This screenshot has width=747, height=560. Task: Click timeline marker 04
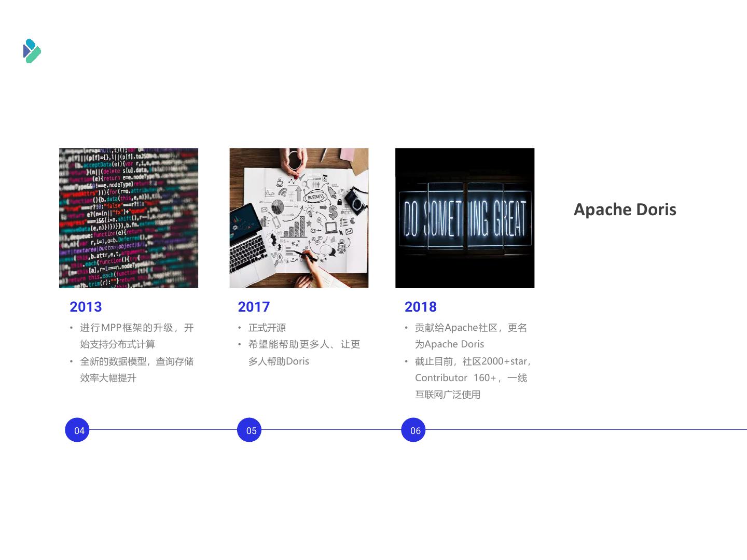point(77,430)
